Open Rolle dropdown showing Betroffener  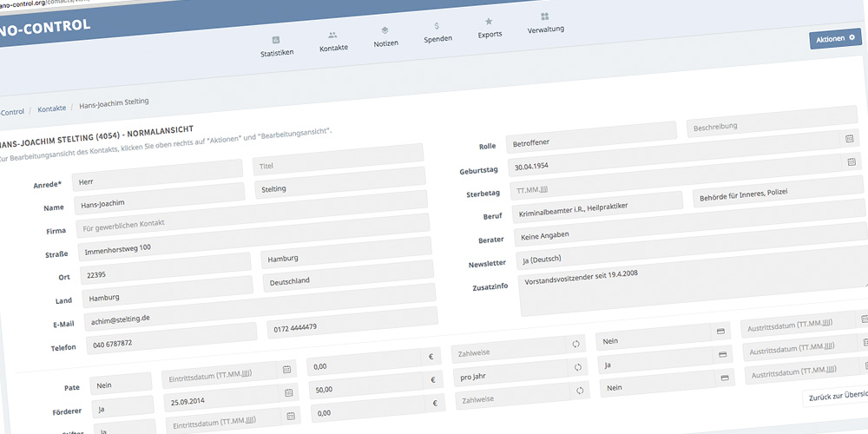(x=591, y=136)
